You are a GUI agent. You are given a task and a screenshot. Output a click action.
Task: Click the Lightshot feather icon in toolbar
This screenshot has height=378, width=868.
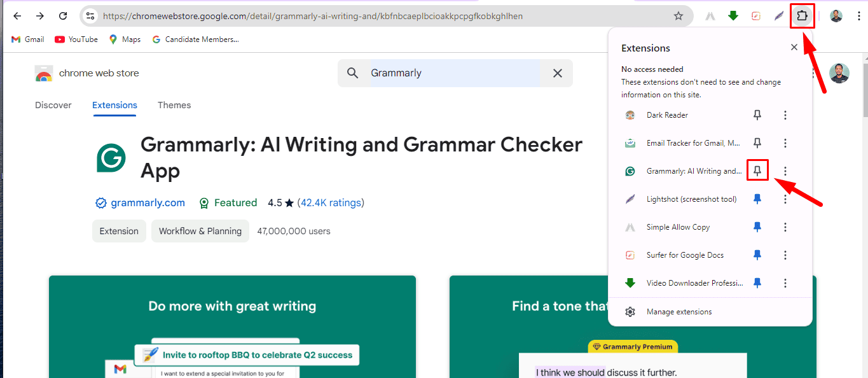click(x=778, y=16)
